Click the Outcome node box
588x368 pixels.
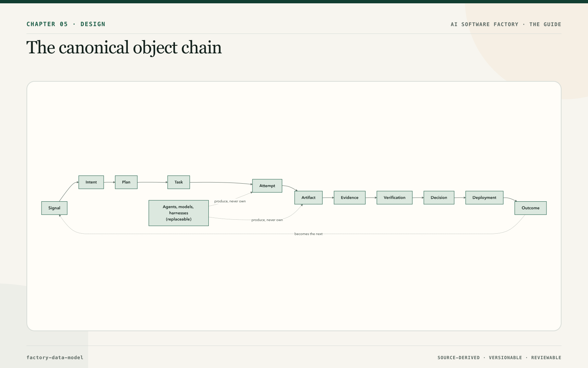530,208
